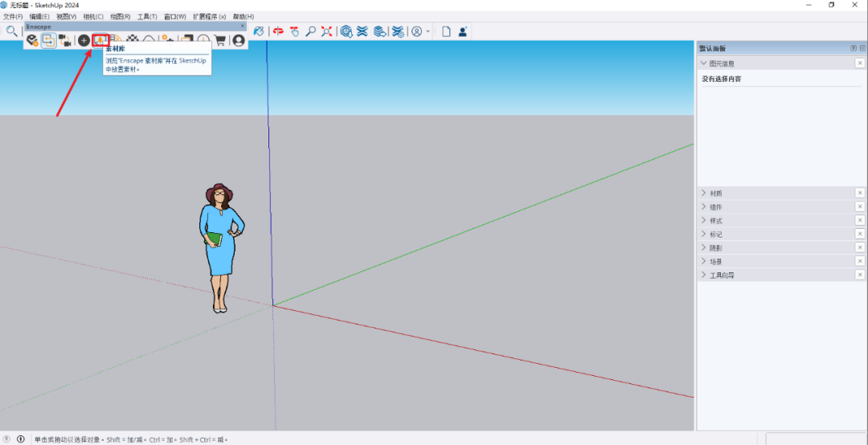Click the Enscape plus (add) icon
The height and width of the screenshot is (445, 868).
[x=84, y=40]
